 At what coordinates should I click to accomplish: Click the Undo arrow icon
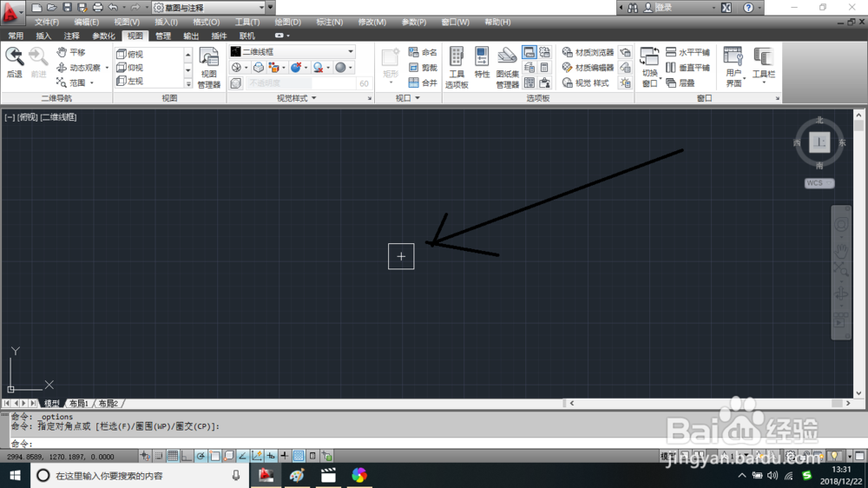[x=113, y=7]
